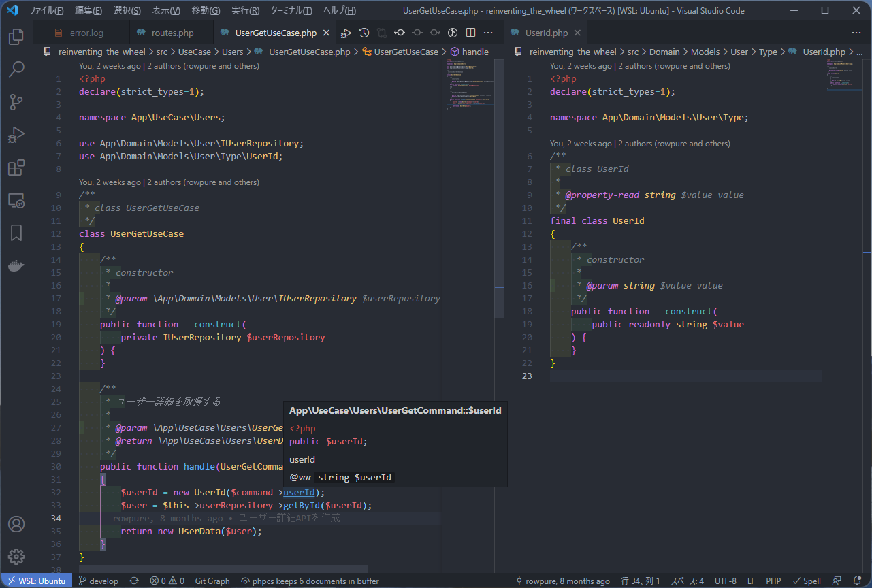The image size is (872, 588).
Task: Start debugging with the bug-run icon
Action: 346,32
